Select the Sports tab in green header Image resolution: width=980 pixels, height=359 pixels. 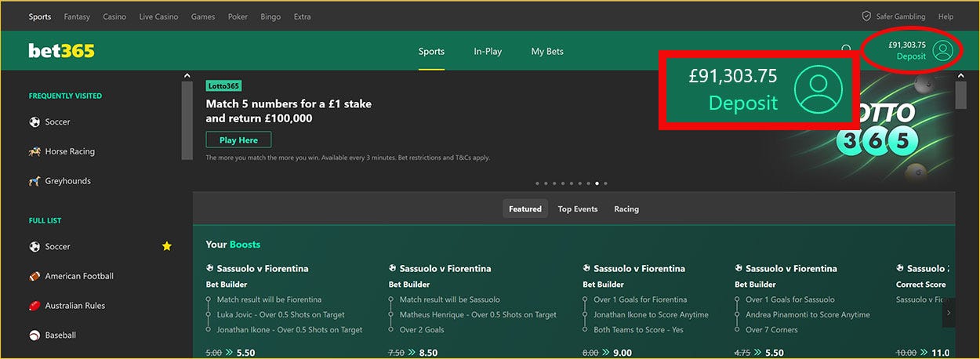click(431, 52)
